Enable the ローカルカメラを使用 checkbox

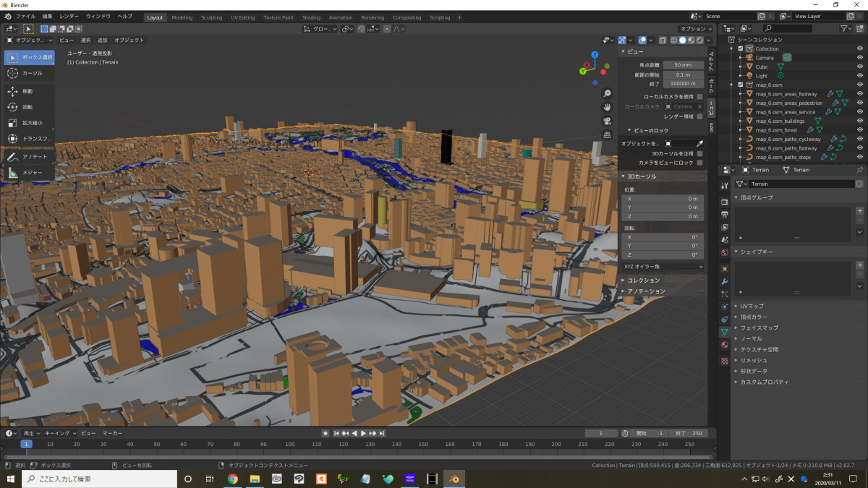pos(699,96)
